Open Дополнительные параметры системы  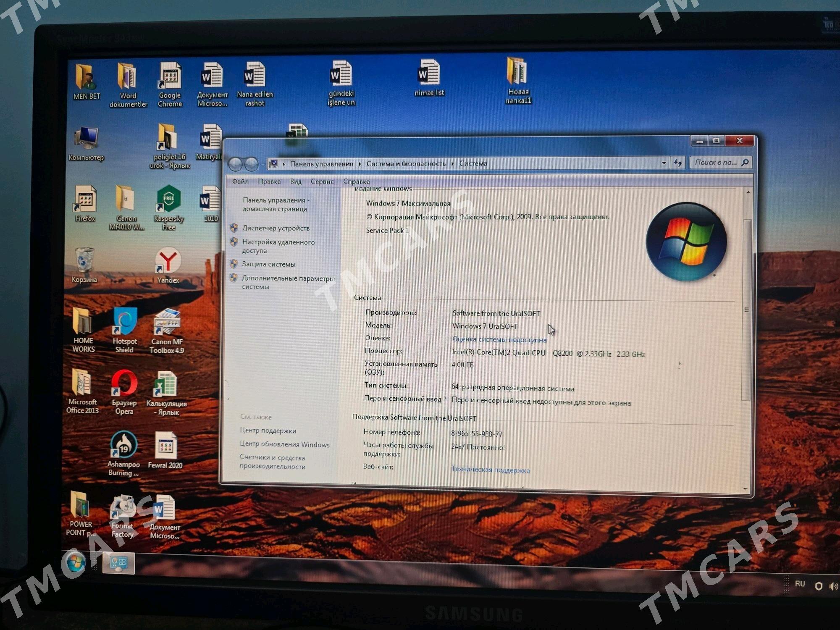[x=288, y=282]
